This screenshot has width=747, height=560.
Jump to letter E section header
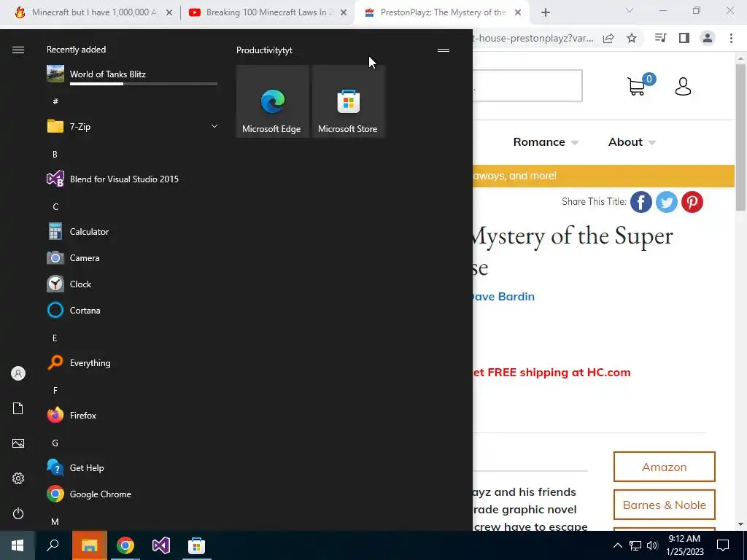(55, 338)
